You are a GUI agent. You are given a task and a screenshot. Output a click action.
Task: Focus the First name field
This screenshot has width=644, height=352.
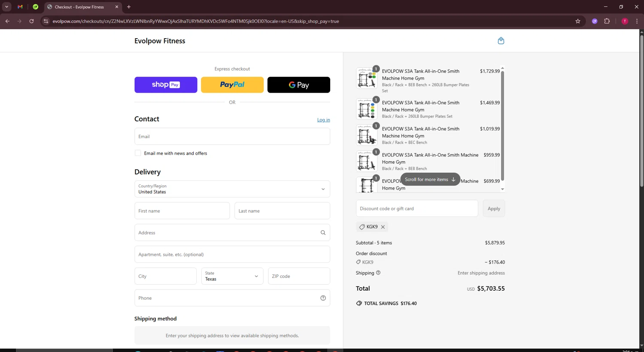(182, 211)
